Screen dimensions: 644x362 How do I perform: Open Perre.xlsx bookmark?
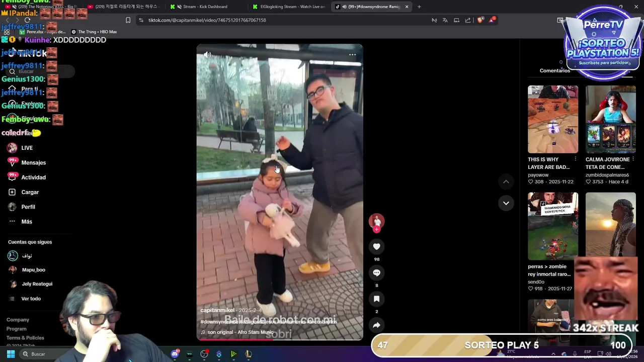pos(43,32)
